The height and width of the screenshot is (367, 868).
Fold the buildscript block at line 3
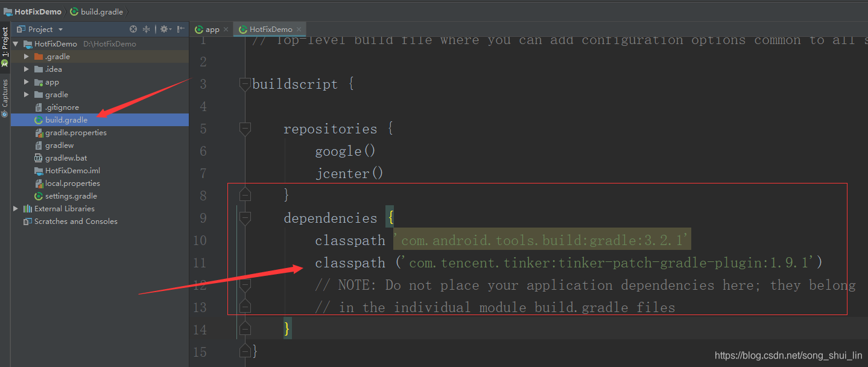[x=245, y=85]
